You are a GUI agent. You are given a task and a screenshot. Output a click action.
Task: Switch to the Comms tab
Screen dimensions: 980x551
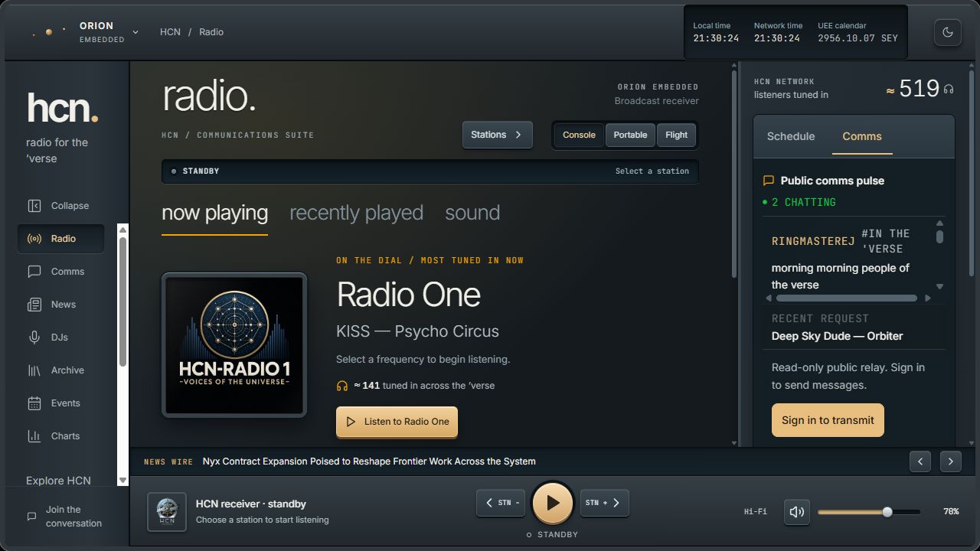point(862,136)
